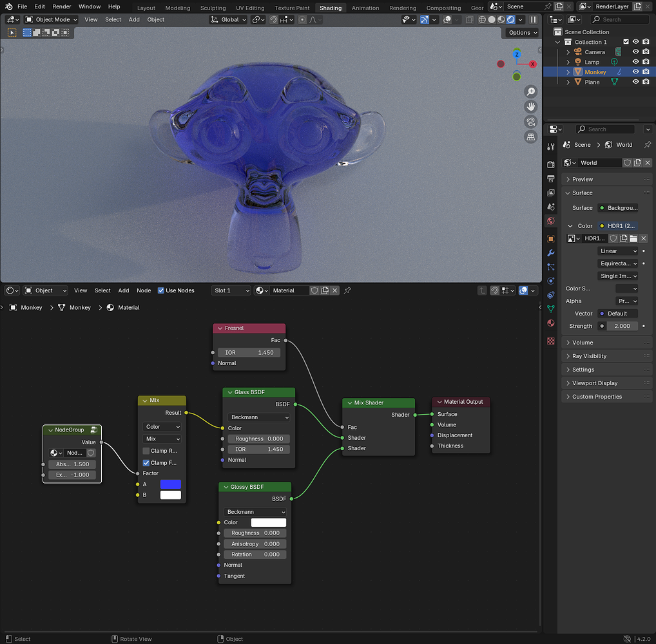The width and height of the screenshot is (656, 644).
Task: Switch viewport to solid shading
Action: 492,20
